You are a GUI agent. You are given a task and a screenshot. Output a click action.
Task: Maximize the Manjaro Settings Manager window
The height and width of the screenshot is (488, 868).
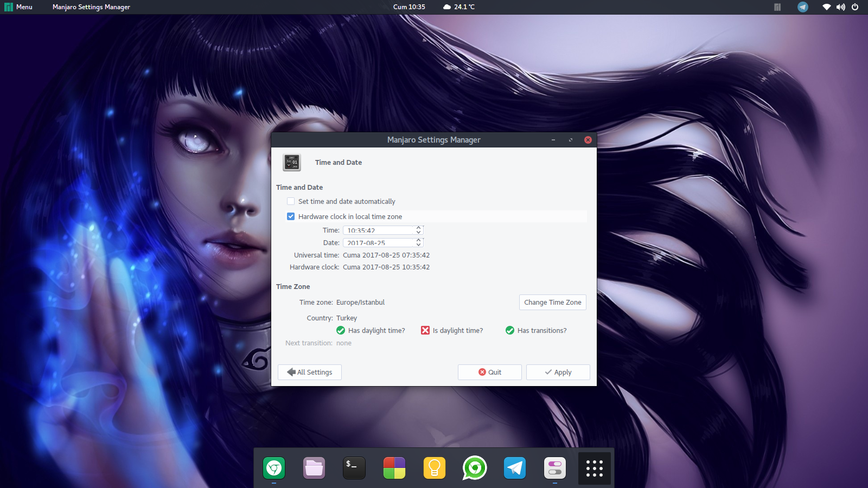pyautogui.click(x=571, y=140)
